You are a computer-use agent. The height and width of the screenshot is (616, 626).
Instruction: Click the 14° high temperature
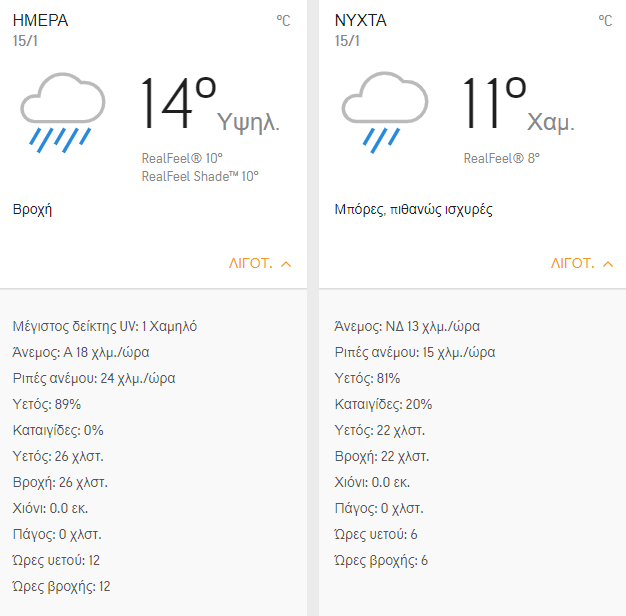tap(178, 104)
